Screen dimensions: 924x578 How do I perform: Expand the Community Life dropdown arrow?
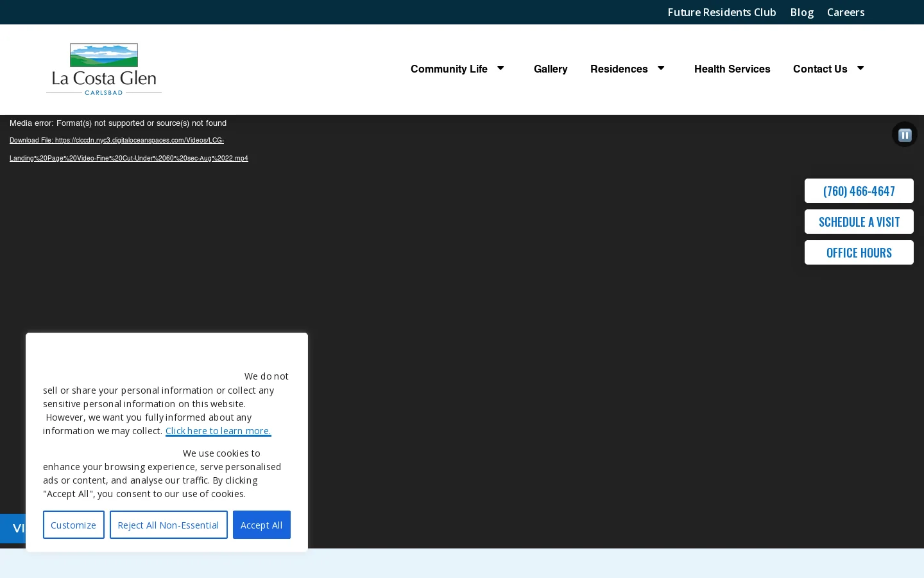501,68
